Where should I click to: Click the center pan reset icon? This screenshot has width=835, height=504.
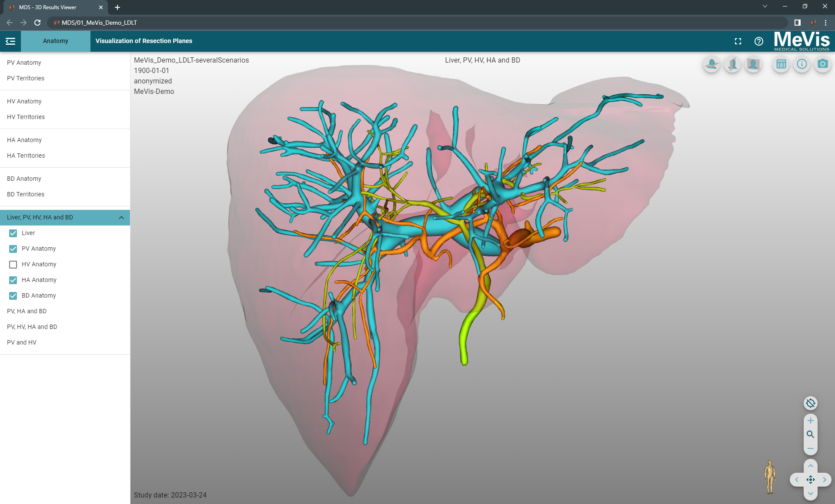tap(811, 480)
